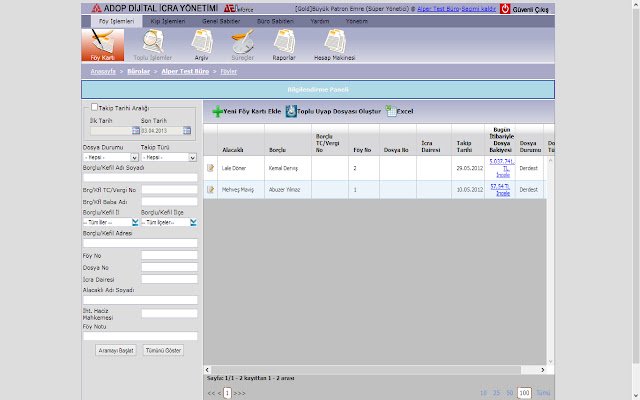Screen dimensions: 640x400
Task: Click Alper Test Büro link in header
Action: pos(438,9)
